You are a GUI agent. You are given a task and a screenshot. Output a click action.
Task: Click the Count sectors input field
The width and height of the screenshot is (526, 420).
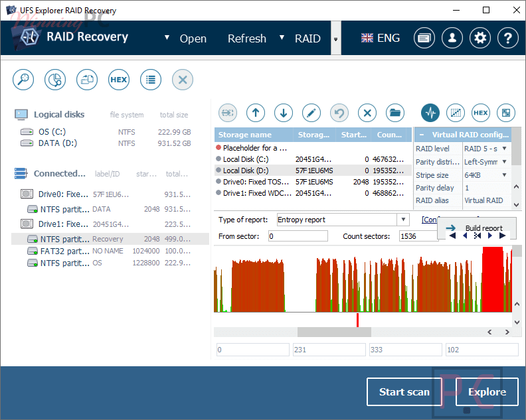point(418,236)
